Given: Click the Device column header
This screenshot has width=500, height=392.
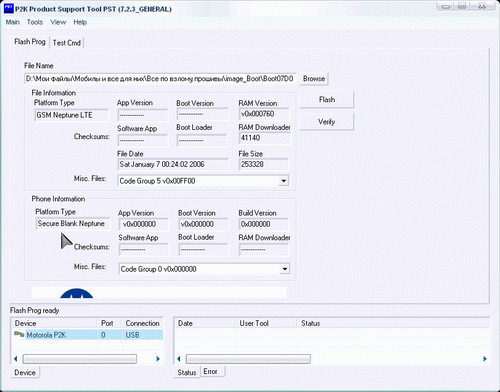Looking at the screenshot, I should [55, 323].
